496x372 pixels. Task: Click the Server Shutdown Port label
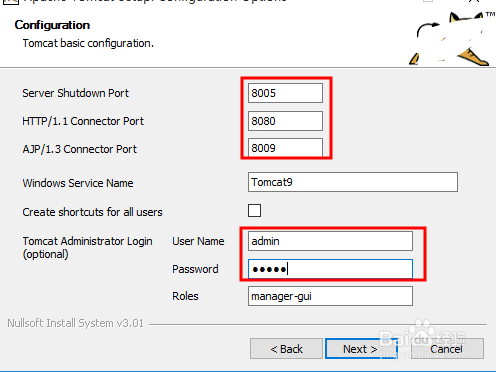click(75, 93)
